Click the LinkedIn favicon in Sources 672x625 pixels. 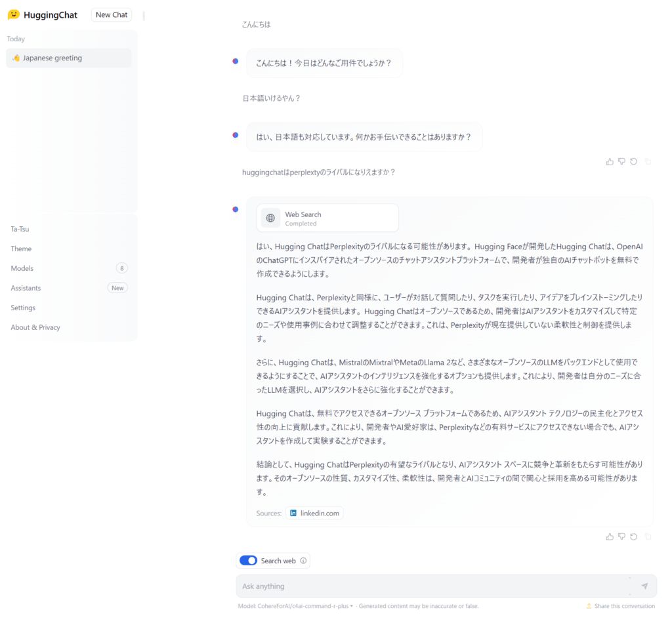293,514
